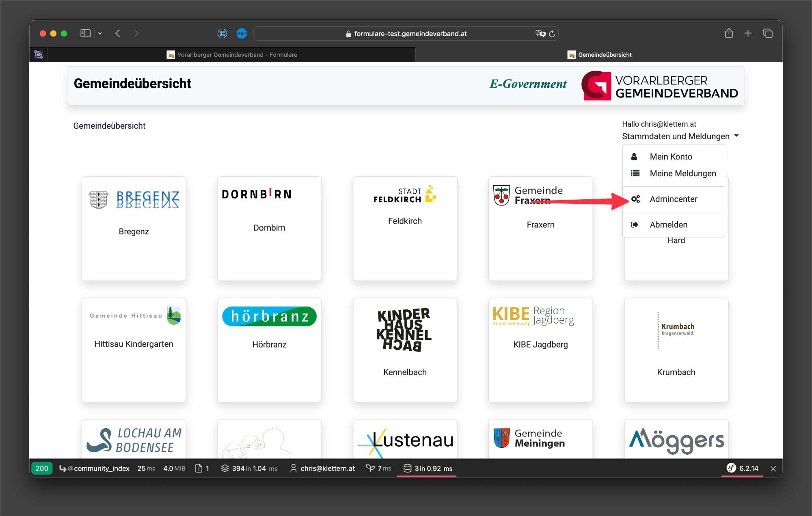
Task: Open the Fraxern municipality card
Action: point(541,229)
